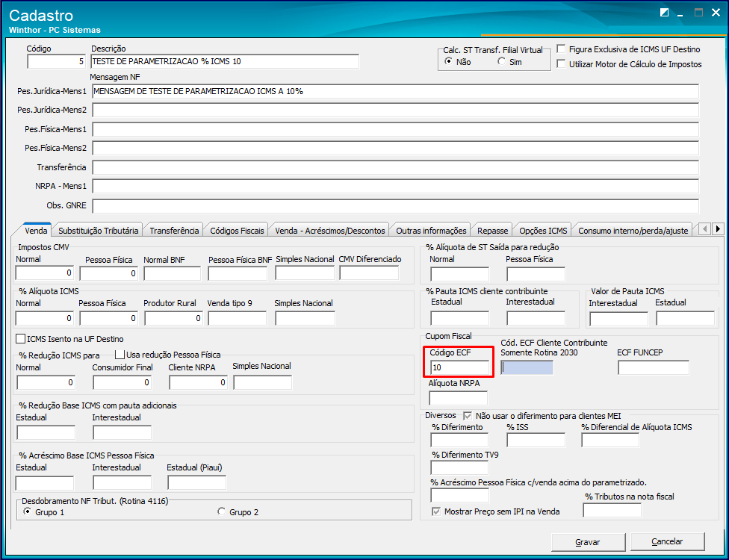The height and width of the screenshot is (560, 729).
Task: Click % Tributos na nota fiscal field
Action: pos(612,510)
